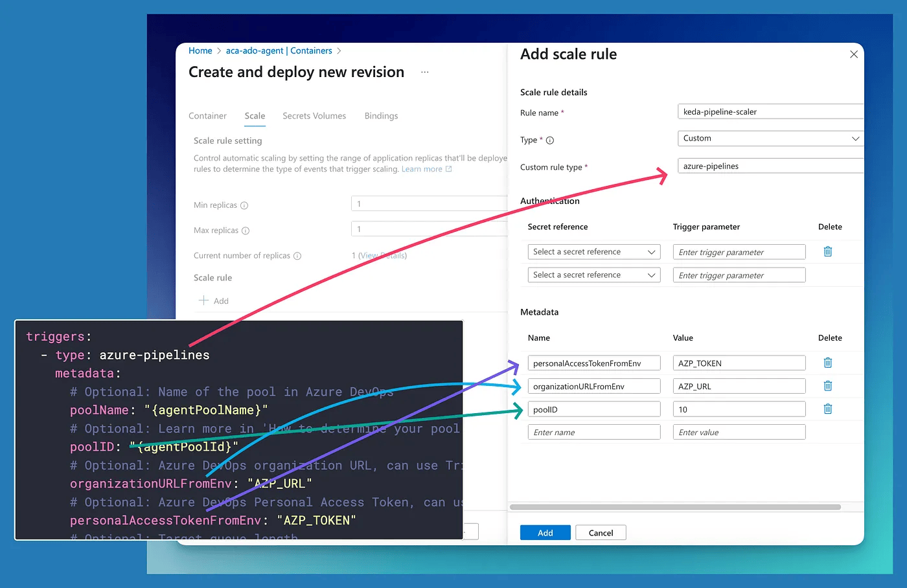Switch to the Container tab
Viewport: 907px width, 588px height.
(x=207, y=116)
